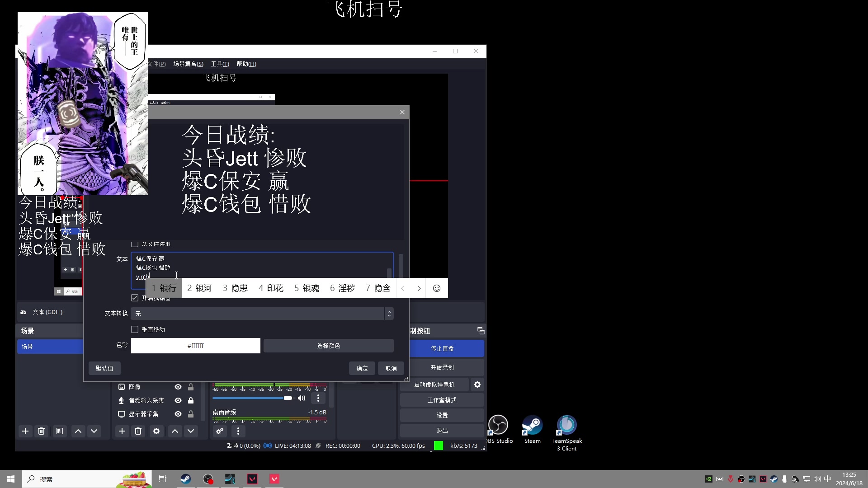Click the 确定 button in the properties dialog
This screenshot has height=488, width=868.
[x=362, y=369]
